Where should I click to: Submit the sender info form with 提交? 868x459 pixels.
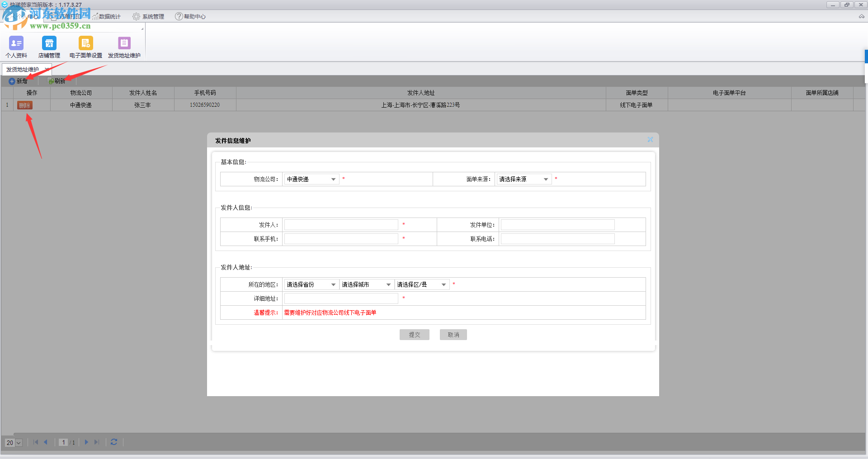tap(415, 335)
